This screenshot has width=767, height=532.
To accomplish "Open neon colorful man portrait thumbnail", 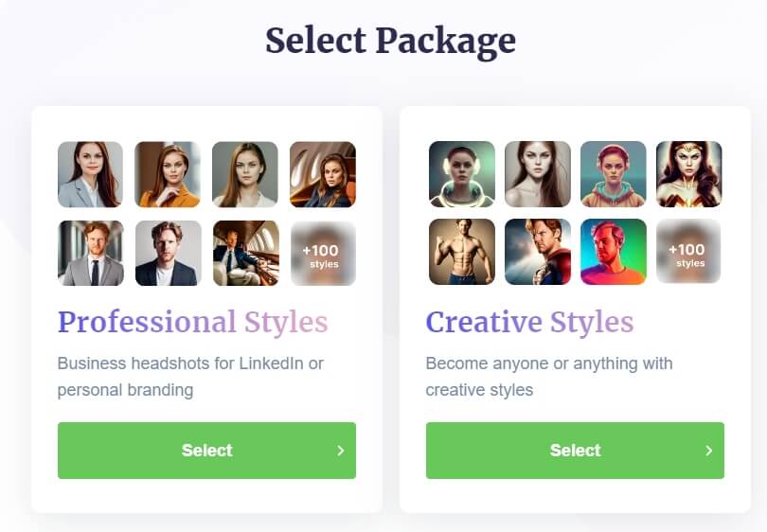I will point(614,252).
